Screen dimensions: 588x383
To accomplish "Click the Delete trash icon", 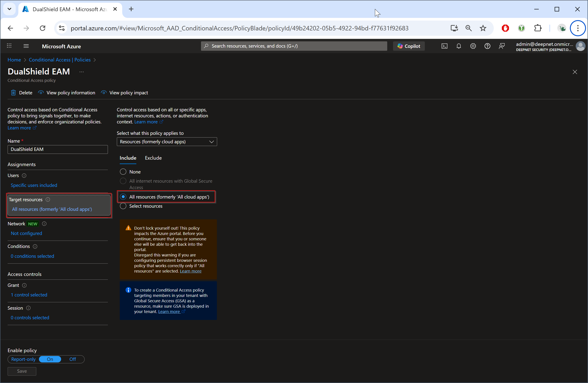I will pyautogui.click(x=13, y=93).
